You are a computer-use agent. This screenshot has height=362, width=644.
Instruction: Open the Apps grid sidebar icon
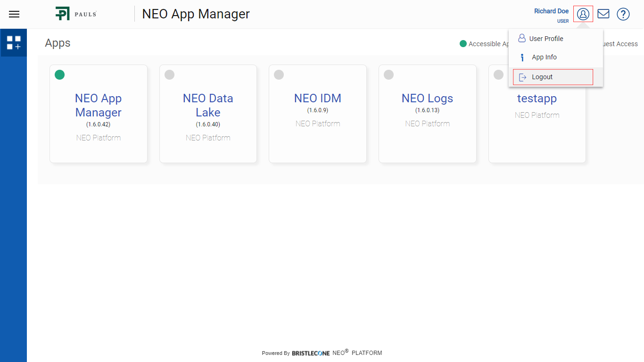(x=14, y=42)
